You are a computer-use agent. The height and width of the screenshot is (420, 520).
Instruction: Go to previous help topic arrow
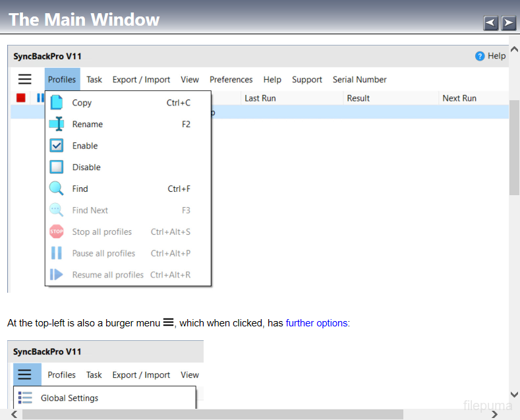490,24
